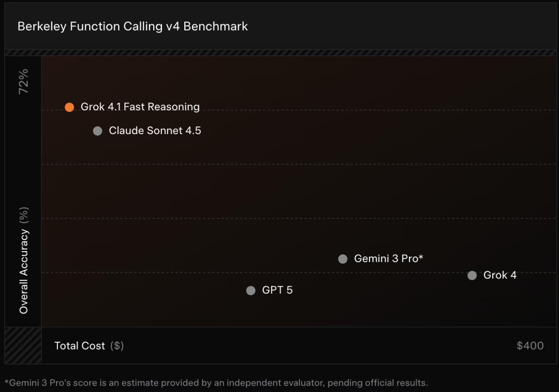Click the ($) unit beside Total Cost
The width and height of the screenshot is (559, 392).
(116, 346)
